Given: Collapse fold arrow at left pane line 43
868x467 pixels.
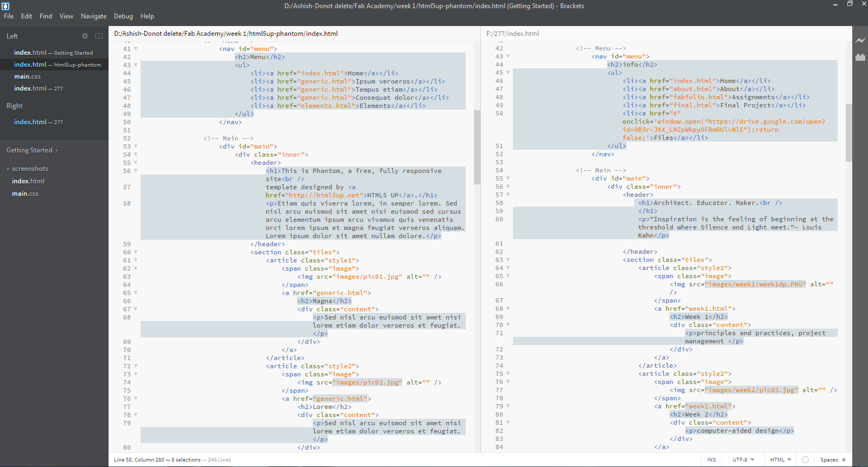Looking at the screenshot, I should pyautogui.click(x=136, y=65).
